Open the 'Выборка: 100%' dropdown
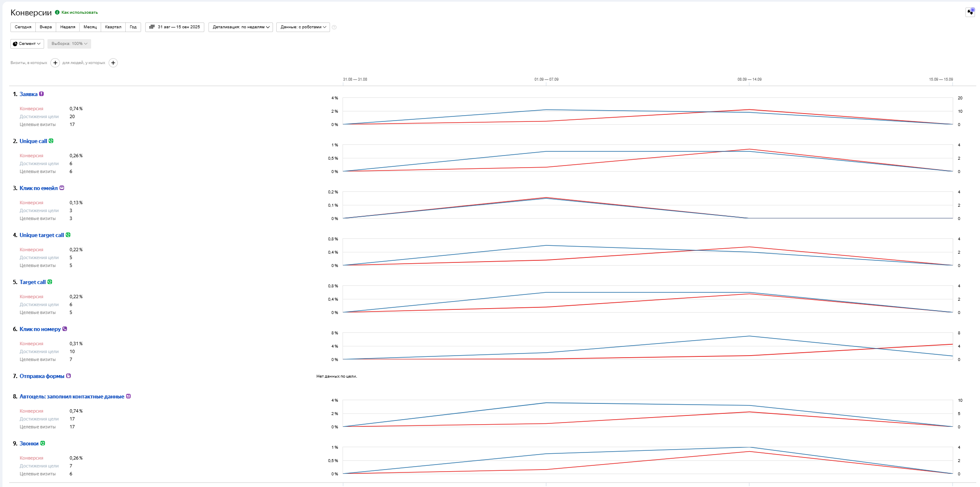Screen dimensions: 980x487 (x=69, y=44)
